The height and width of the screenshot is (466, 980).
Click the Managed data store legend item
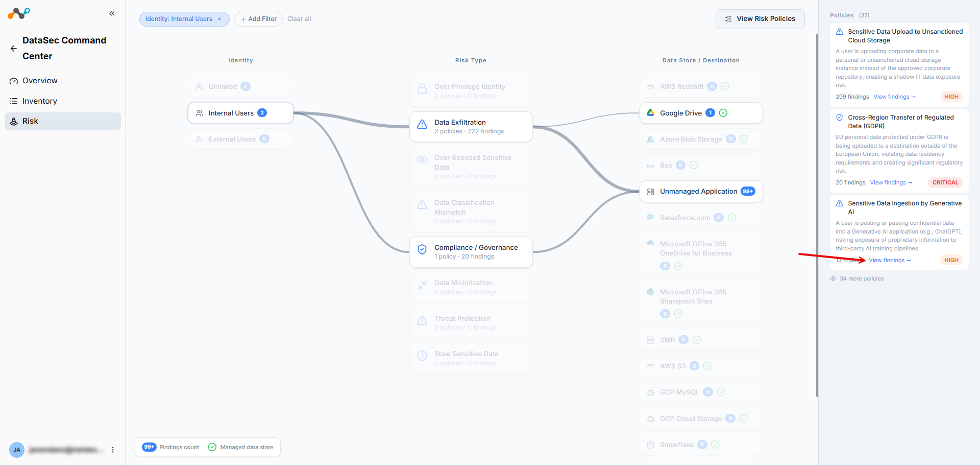click(241, 447)
